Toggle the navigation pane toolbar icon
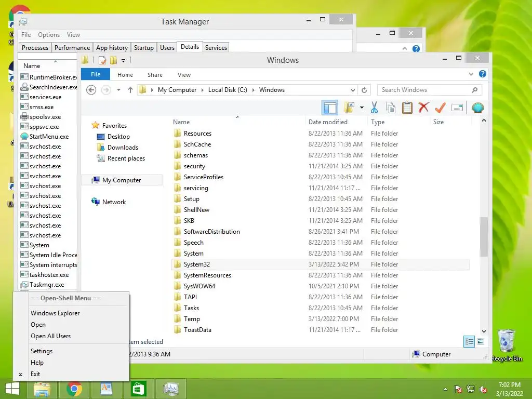Viewport: 532px width, 399px height. pos(330,108)
